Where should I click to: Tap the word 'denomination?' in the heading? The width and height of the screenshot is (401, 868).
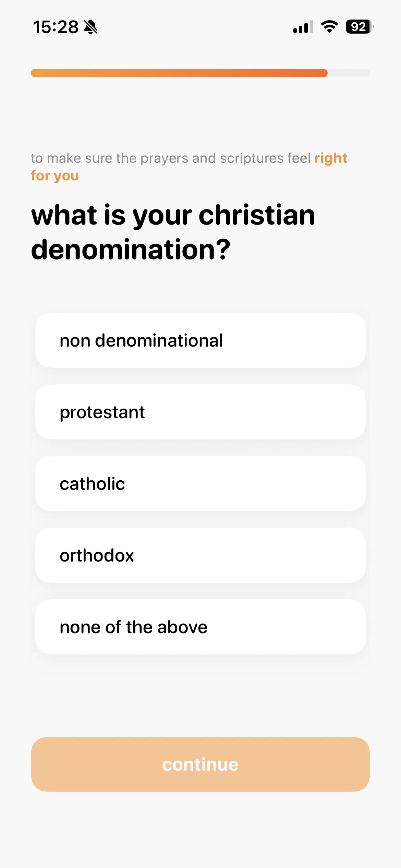(x=131, y=250)
